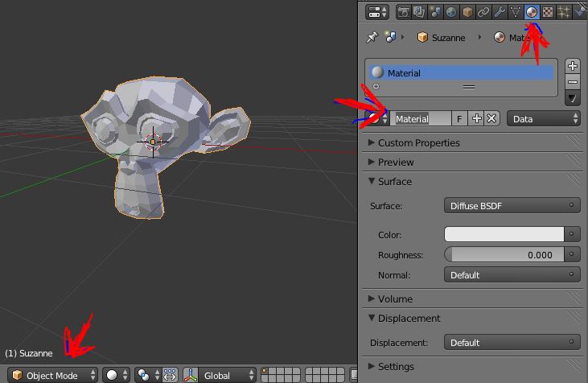The height and width of the screenshot is (383, 588).
Task: Open the Particles tab (sparkles icon)
Action: point(564,12)
